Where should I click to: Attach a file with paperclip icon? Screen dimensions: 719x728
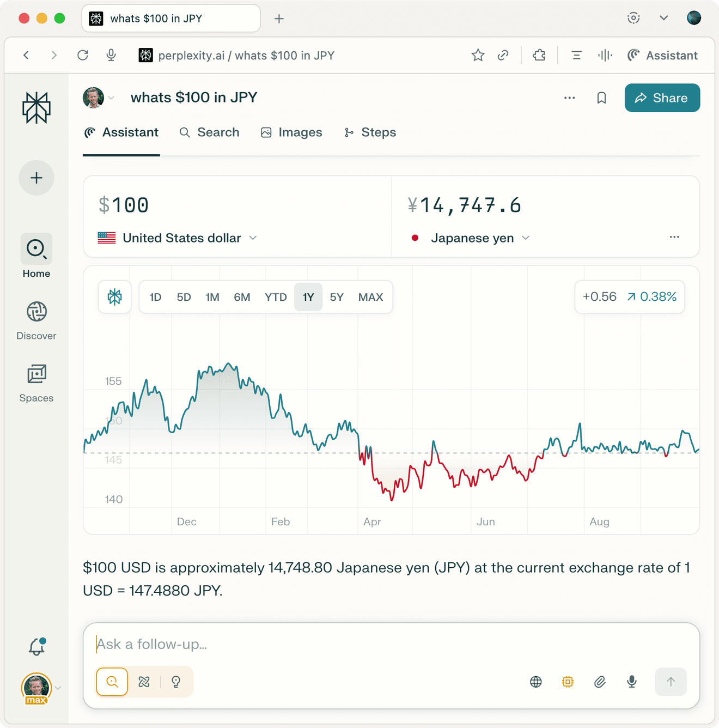(x=600, y=682)
